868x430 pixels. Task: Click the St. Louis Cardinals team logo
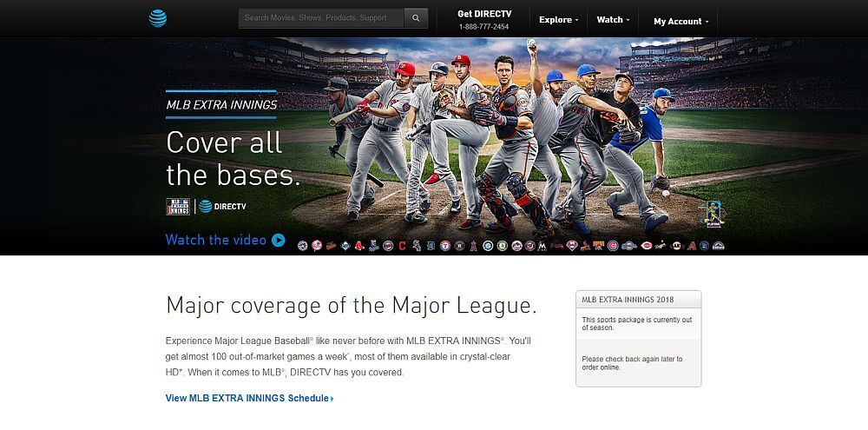click(586, 246)
